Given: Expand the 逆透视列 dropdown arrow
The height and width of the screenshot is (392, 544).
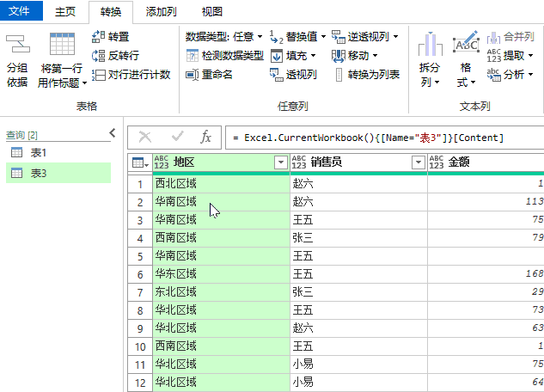Looking at the screenshot, I should coord(395,36).
